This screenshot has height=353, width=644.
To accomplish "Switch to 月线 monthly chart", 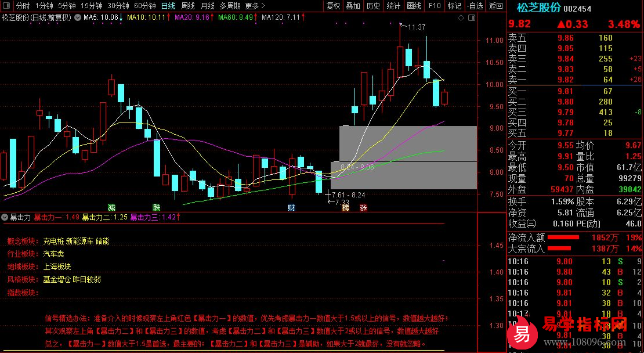I will (x=207, y=6).
